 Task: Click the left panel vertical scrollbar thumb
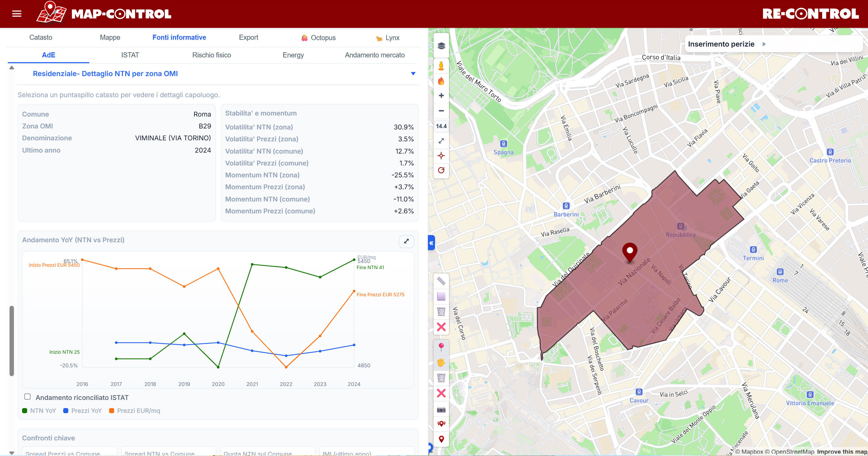(x=12, y=341)
